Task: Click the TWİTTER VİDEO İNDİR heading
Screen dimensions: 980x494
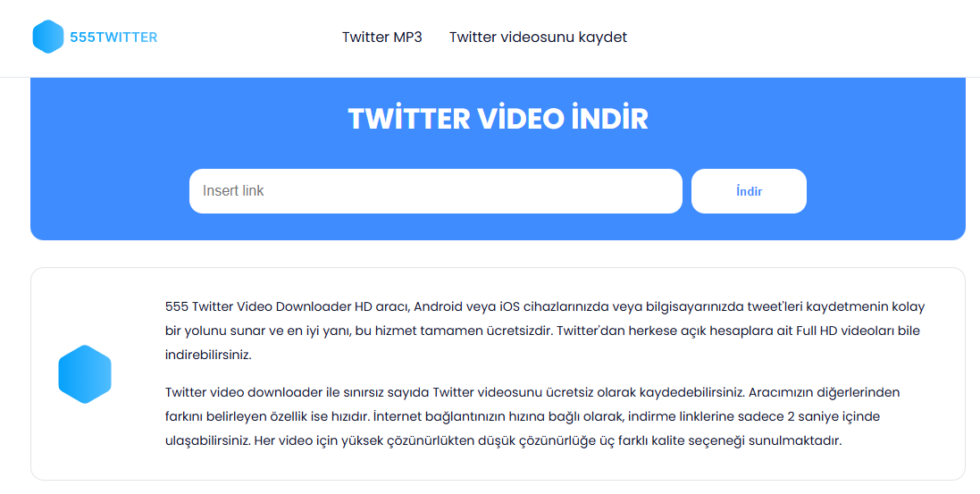Action: coord(498,118)
